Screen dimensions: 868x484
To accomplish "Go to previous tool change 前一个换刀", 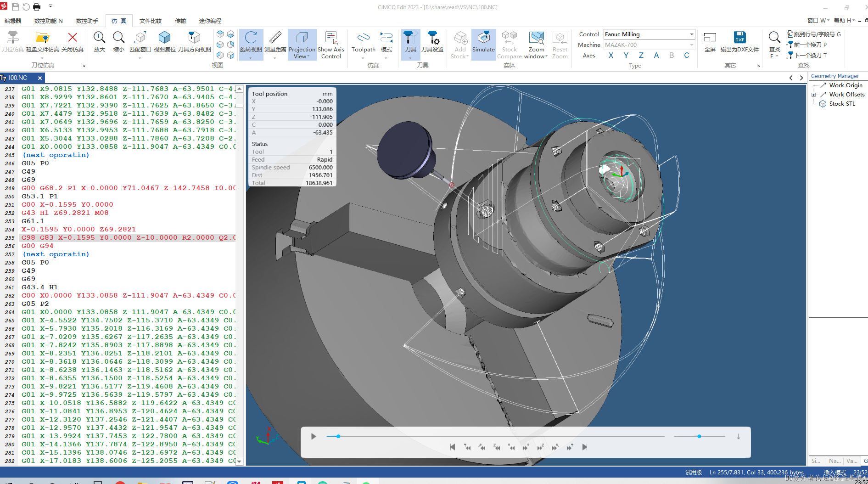I will tap(806, 45).
